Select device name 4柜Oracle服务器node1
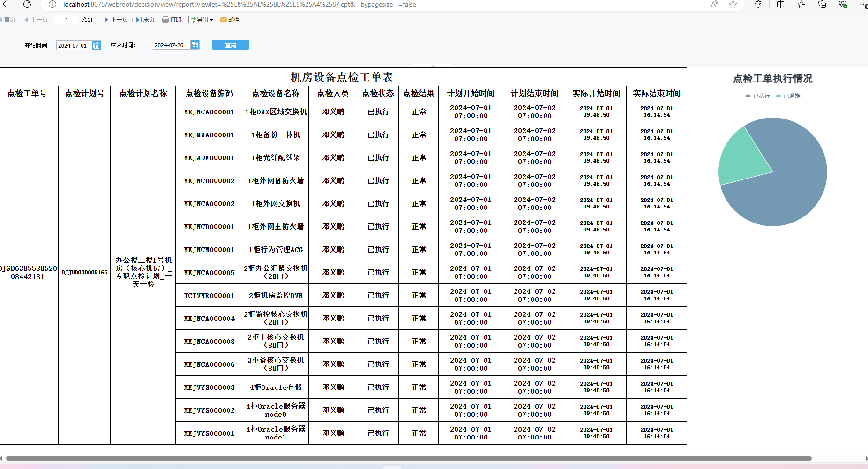This screenshot has height=469, width=868. tap(276, 433)
